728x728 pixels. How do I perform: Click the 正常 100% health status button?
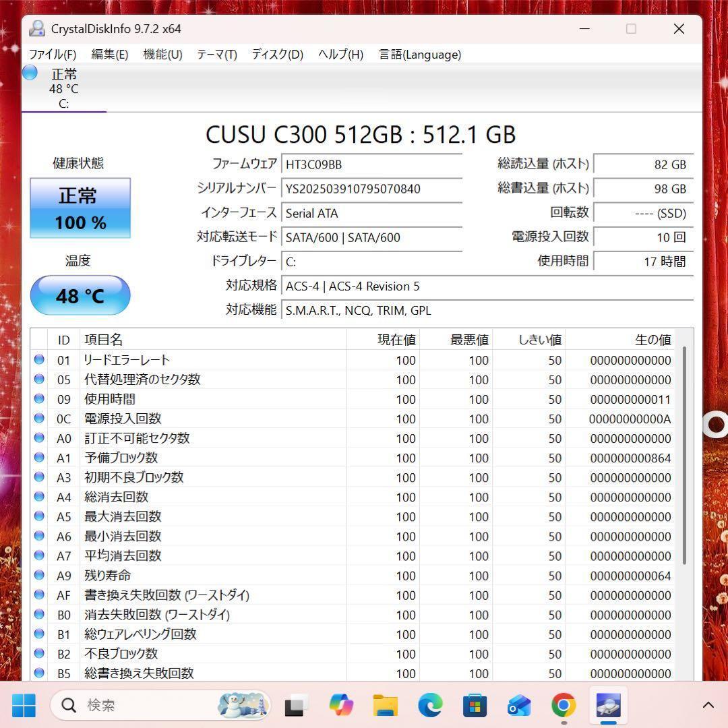click(80, 208)
